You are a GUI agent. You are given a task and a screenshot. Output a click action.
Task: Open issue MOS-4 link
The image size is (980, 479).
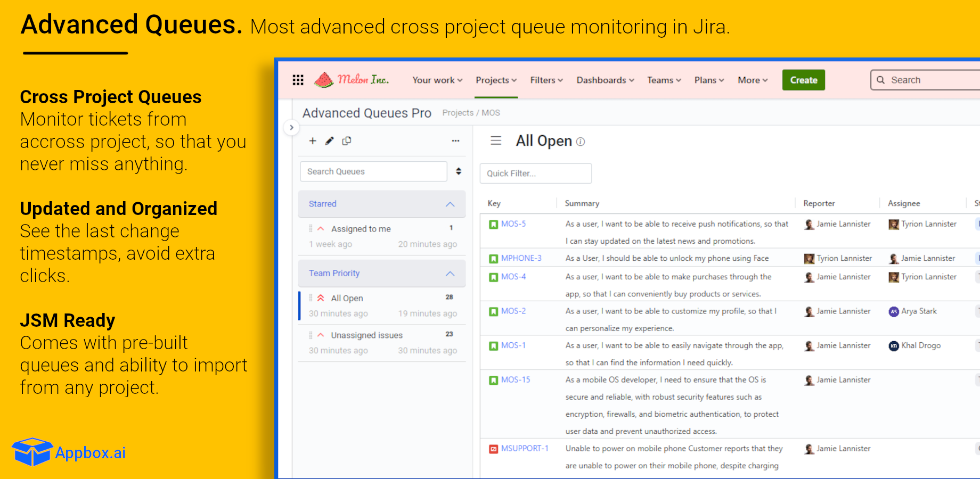tap(513, 277)
